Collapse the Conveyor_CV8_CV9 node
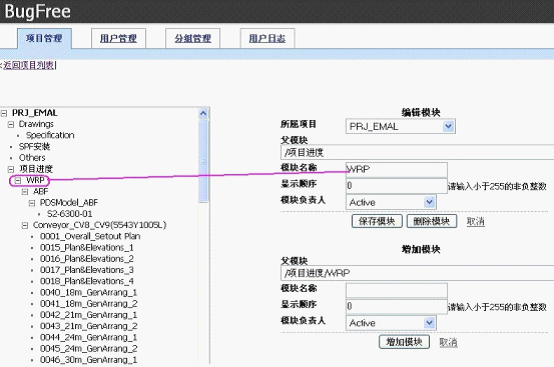The height and width of the screenshot is (367, 554). point(25,225)
